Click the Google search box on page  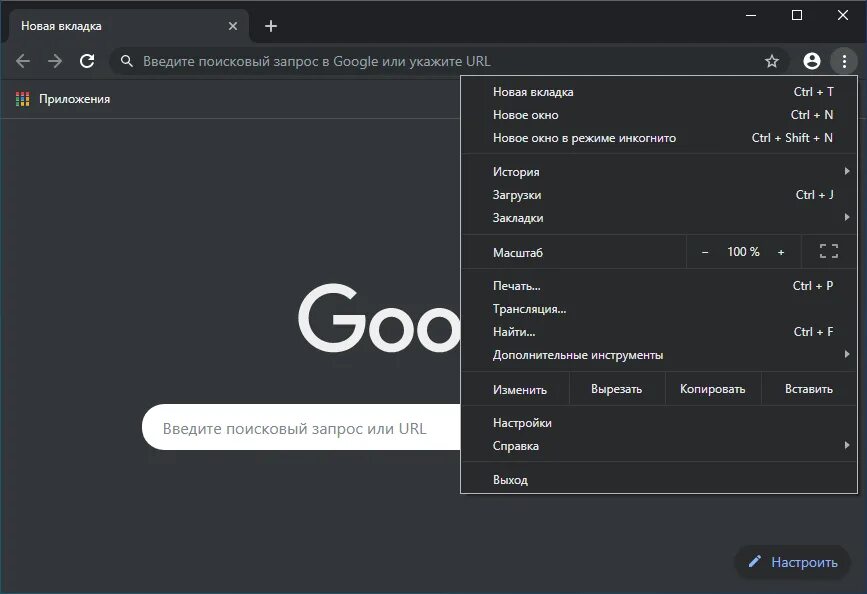301,428
